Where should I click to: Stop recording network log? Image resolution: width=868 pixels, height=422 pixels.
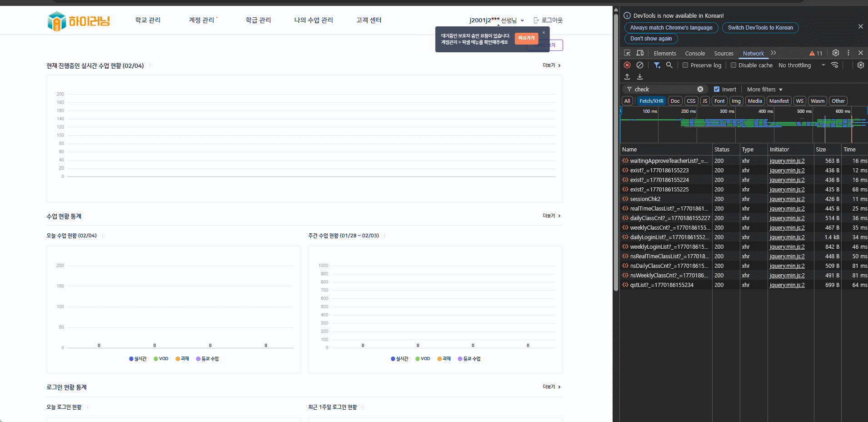coord(627,65)
